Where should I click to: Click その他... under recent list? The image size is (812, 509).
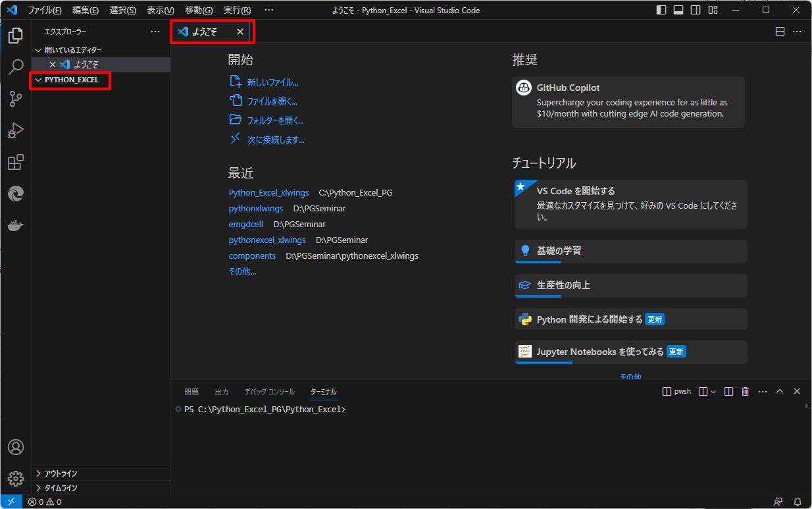[242, 271]
